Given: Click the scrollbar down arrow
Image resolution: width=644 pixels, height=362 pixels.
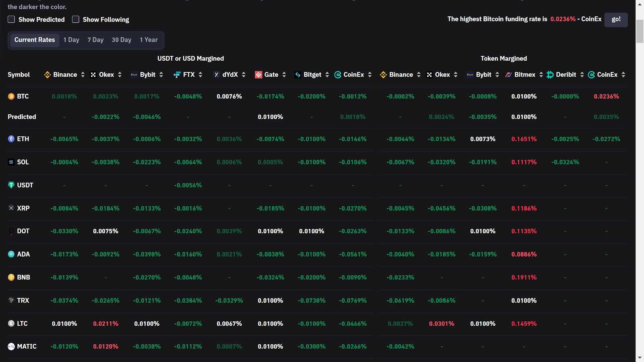Looking at the screenshot, I should (x=640, y=358).
